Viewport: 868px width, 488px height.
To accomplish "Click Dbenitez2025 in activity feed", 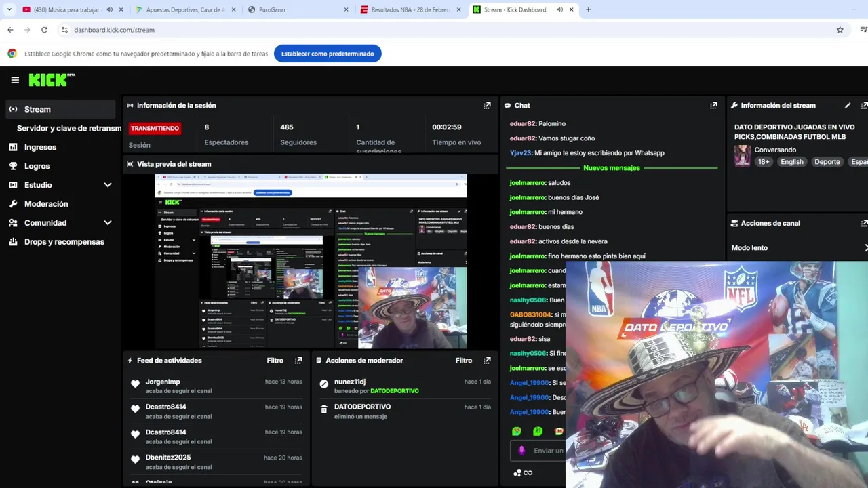I will 168,457.
